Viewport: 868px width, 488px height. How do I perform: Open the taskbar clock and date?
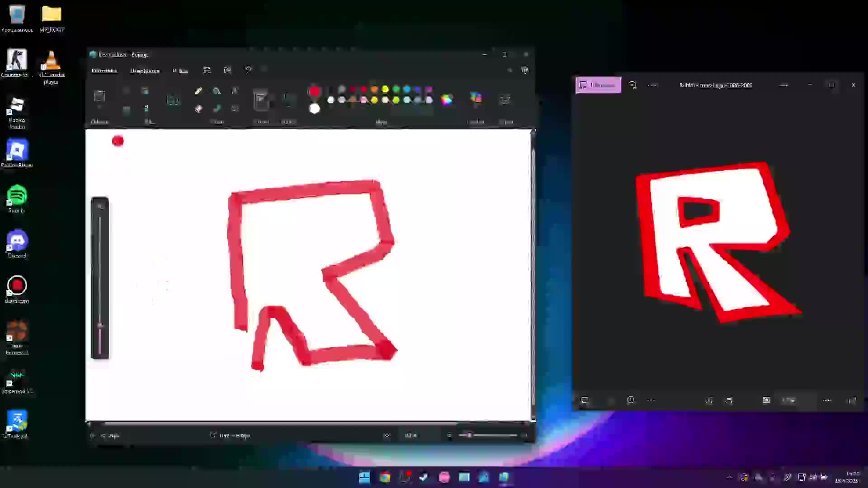[847, 477]
